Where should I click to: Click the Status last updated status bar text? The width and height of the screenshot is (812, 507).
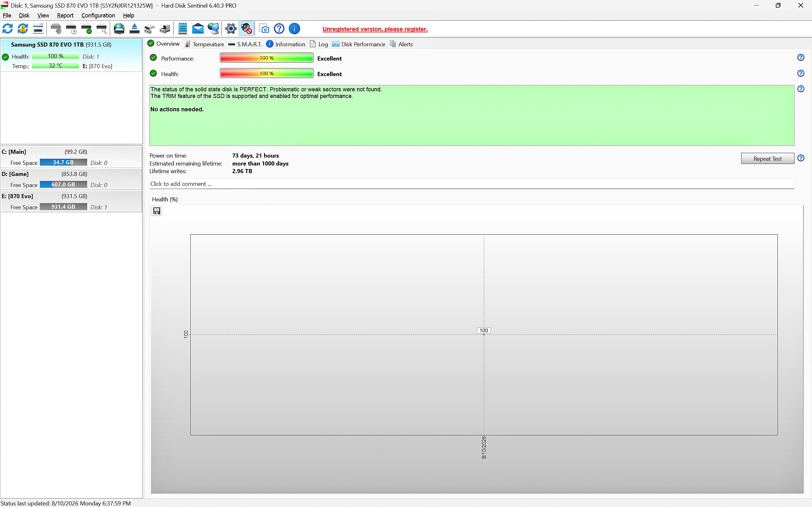66,503
